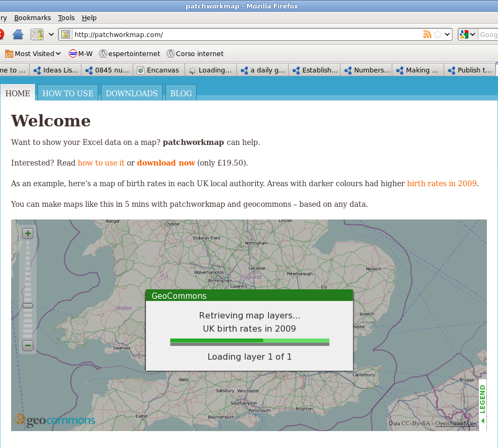Click the Welcome heading

coord(51,121)
